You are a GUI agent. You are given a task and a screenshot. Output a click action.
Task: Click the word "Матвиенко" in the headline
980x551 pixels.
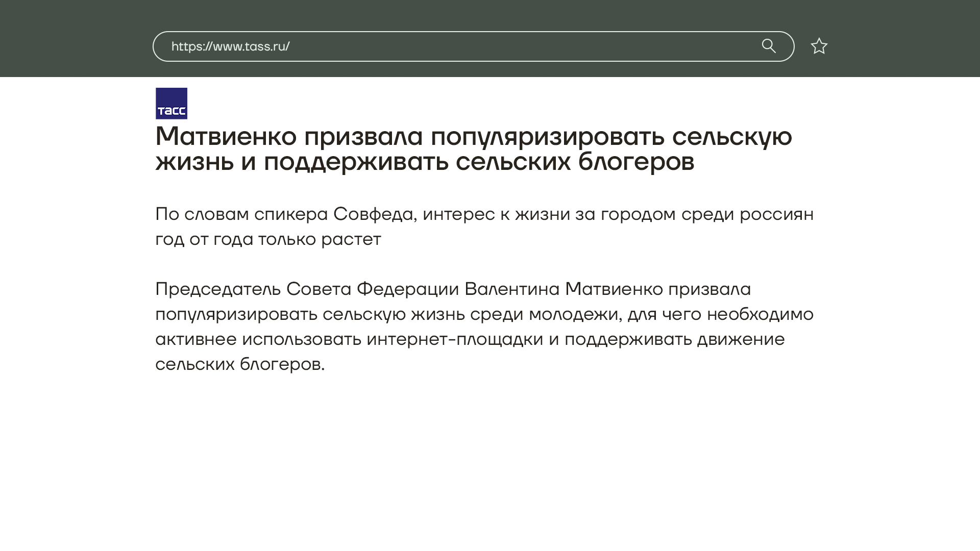click(226, 136)
